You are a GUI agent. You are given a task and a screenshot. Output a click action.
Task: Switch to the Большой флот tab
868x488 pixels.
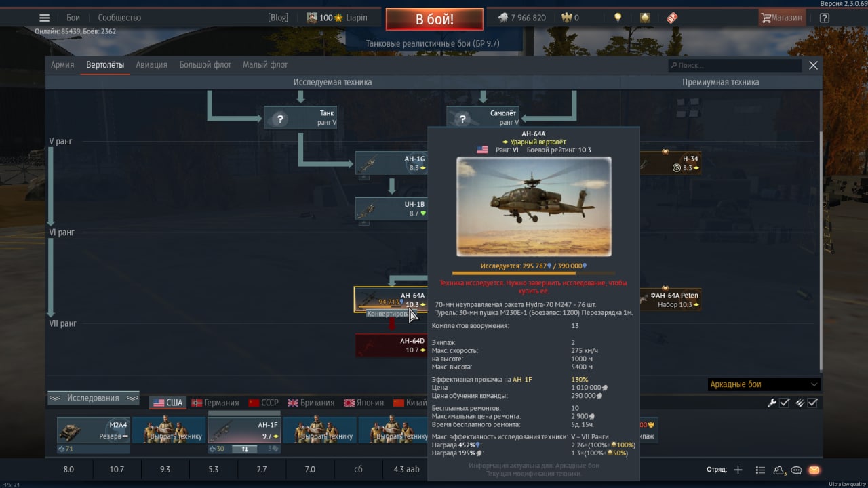tap(205, 65)
